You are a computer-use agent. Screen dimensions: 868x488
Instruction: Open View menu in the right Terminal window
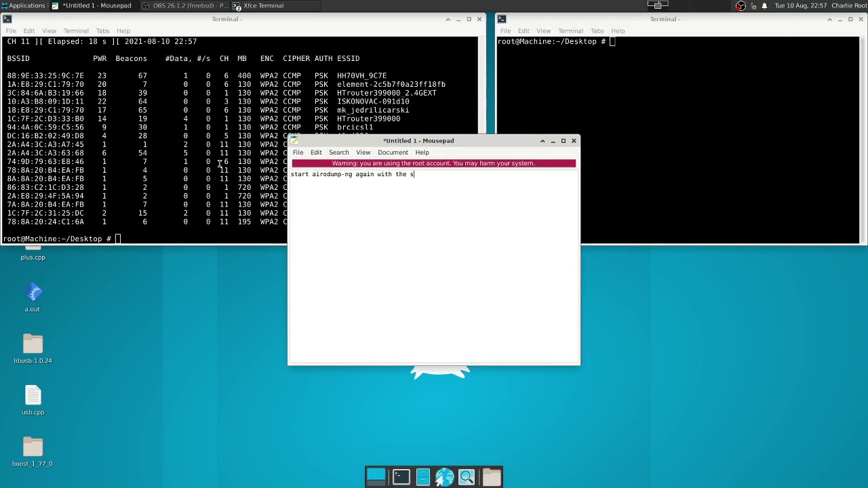click(543, 30)
